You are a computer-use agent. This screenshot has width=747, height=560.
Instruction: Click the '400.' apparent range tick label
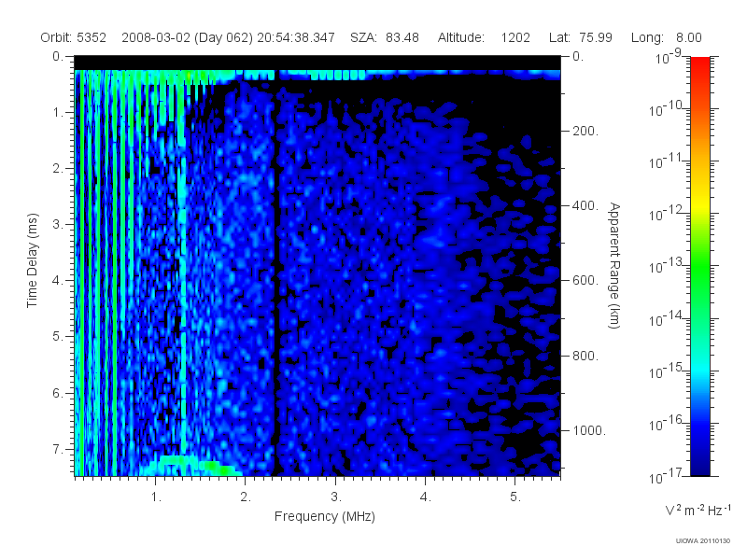(x=585, y=205)
